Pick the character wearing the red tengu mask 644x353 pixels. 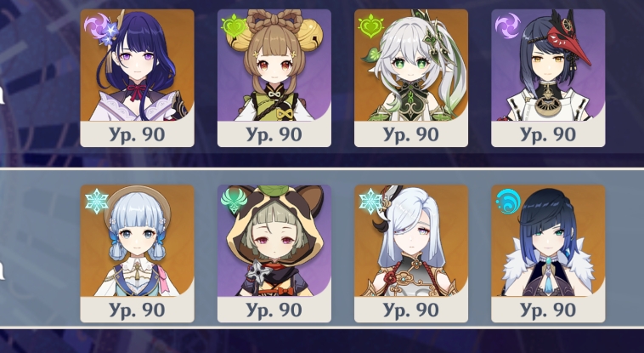click(x=548, y=65)
